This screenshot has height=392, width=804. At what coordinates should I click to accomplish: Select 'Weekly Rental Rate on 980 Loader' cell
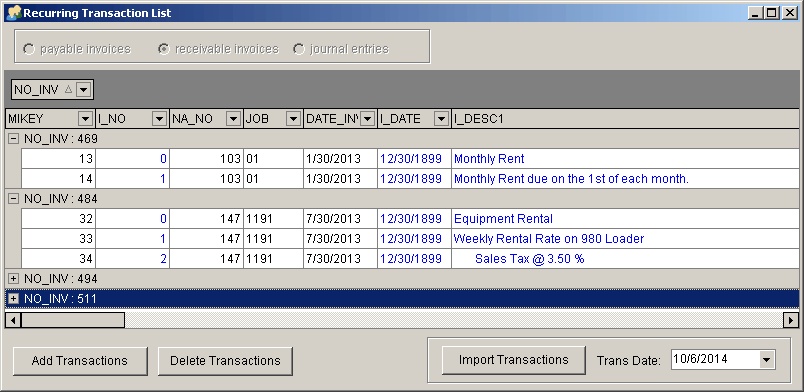(625, 239)
